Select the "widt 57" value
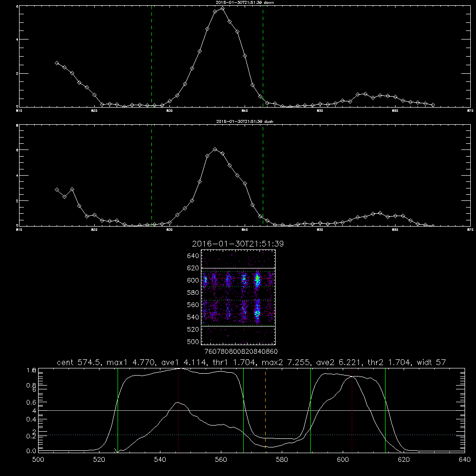The width and height of the screenshot is (476, 476). [x=431, y=362]
